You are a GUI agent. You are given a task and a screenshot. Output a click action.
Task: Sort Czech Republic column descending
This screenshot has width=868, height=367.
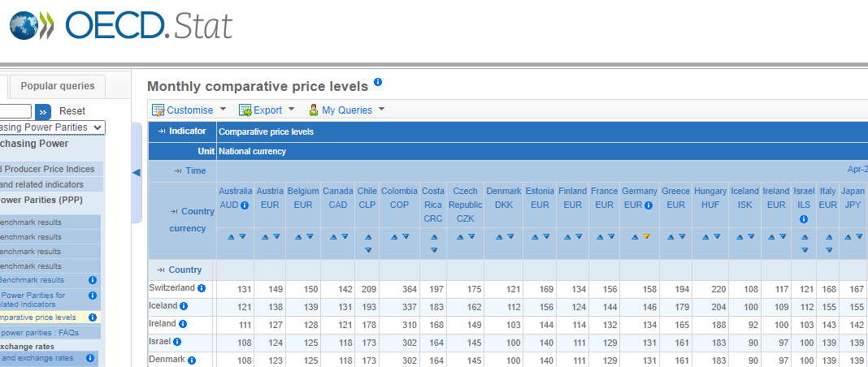pyautogui.click(x=471, y=236)
